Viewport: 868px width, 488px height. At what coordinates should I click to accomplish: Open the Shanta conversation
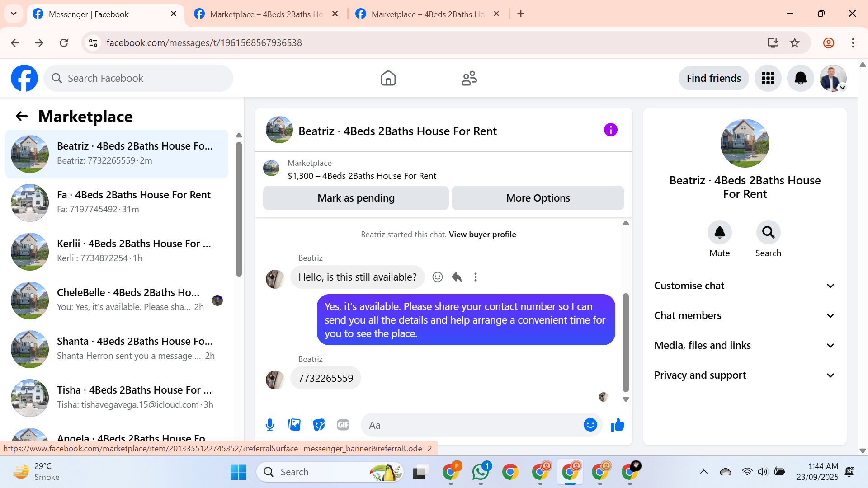[117, 349]
